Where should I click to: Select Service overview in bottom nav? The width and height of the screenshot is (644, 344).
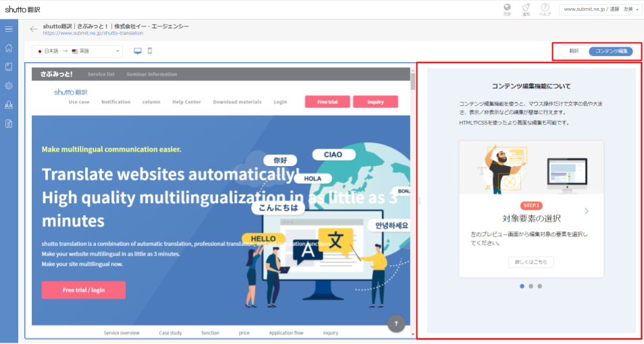122,333
